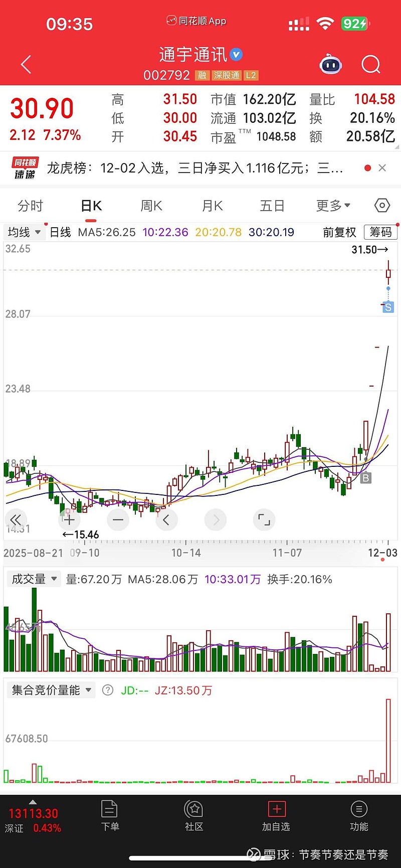401x868 pixels.
Task: Open 社区 community icon
Action: 193,816
